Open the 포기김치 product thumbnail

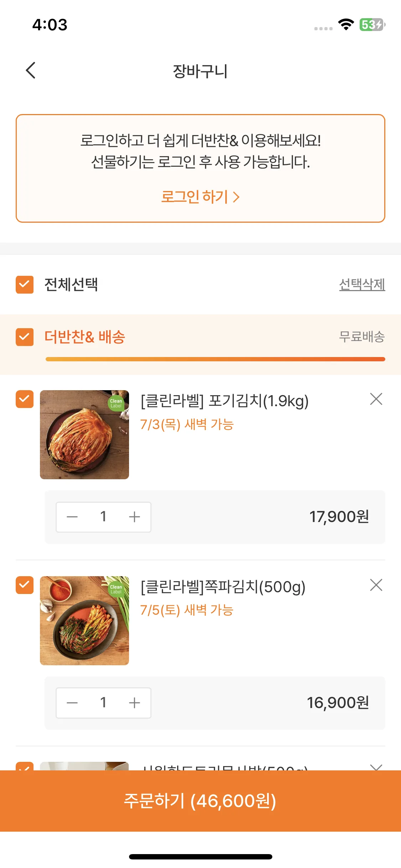(84, 435)
